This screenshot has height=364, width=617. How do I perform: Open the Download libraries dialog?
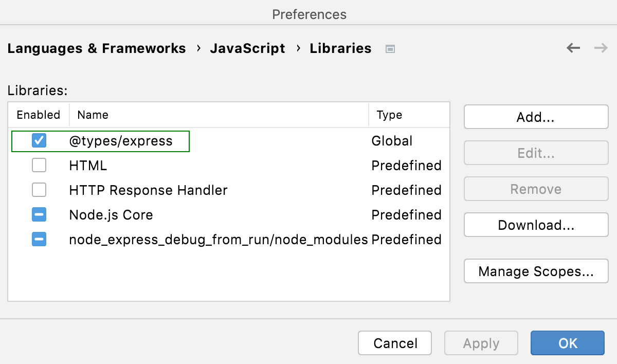click(536, 225)
